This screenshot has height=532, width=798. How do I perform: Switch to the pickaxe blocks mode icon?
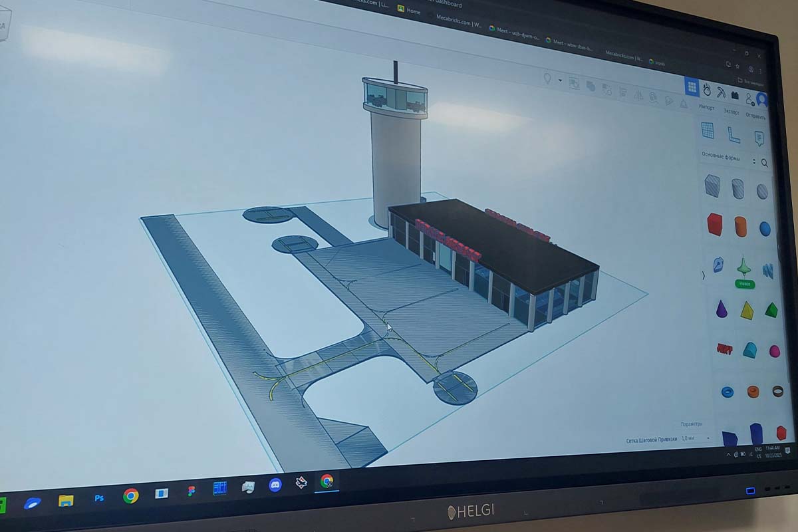(721, 92)
